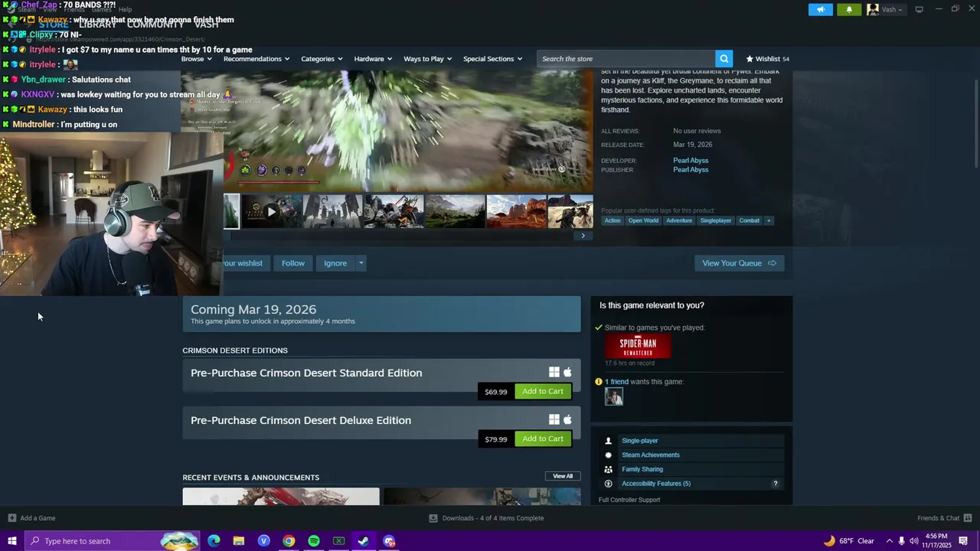Click the Accessibility Features question mark icon

click(775, 484)
